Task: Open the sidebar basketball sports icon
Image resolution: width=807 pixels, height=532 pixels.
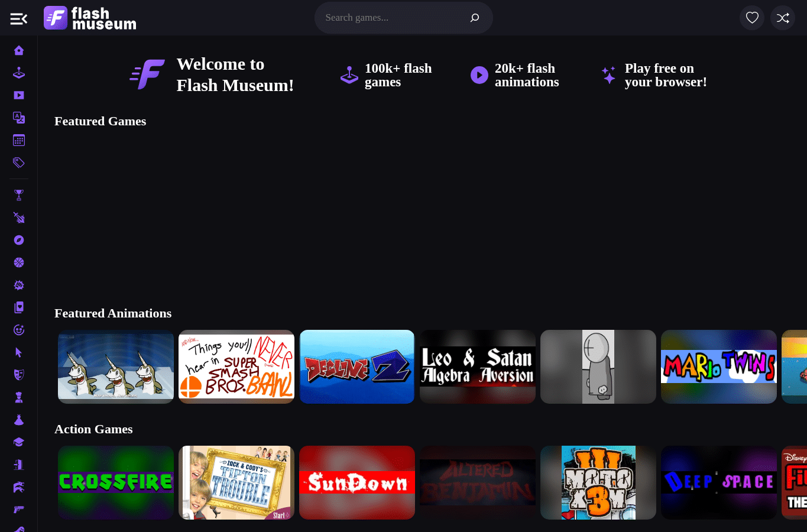Action: tap(19, 262)
